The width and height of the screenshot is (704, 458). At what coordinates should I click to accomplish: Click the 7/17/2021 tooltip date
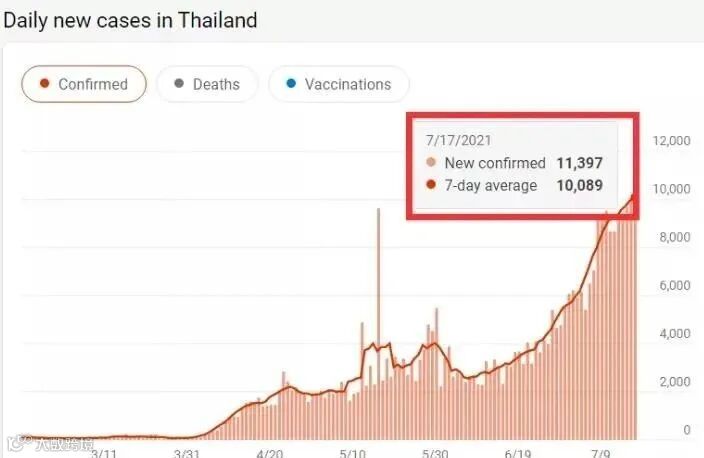(458, 141)
